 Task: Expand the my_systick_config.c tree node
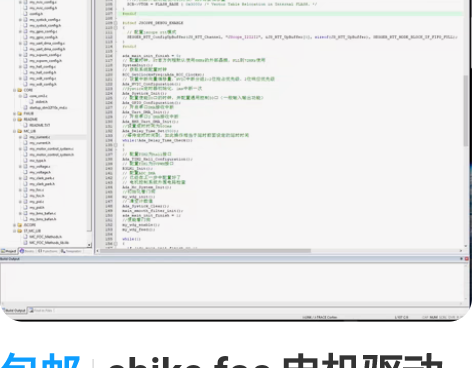20,20
